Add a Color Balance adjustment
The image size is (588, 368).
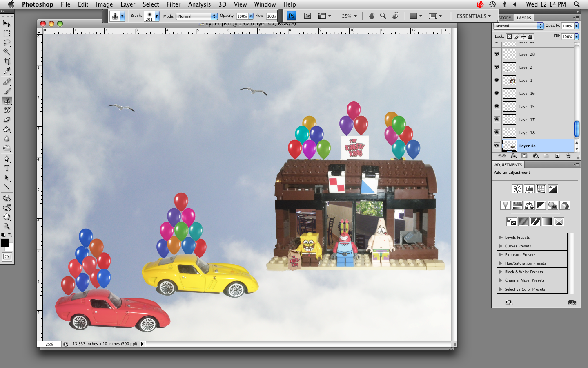(x=529, y=205)
